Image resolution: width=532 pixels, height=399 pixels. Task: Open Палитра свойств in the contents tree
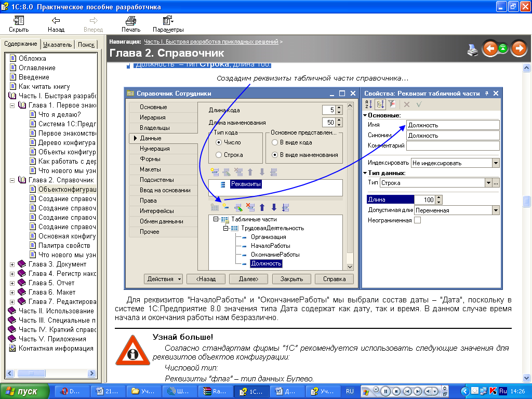[x=64, y=246]
